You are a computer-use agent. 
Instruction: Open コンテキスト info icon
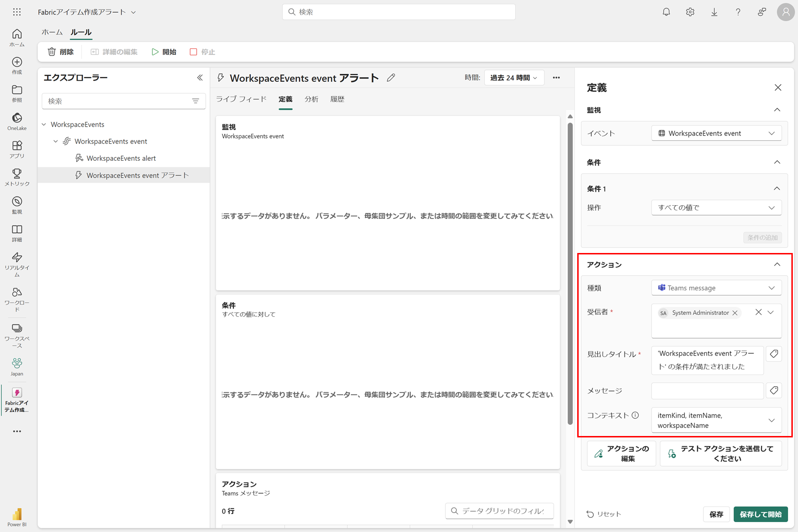pyautogui.click(x=635, y=415)
